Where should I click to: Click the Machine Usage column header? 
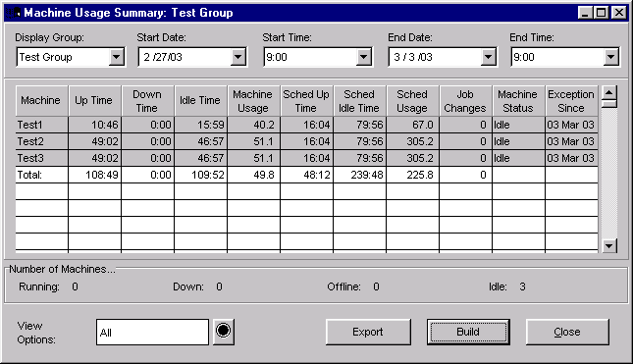253,100
